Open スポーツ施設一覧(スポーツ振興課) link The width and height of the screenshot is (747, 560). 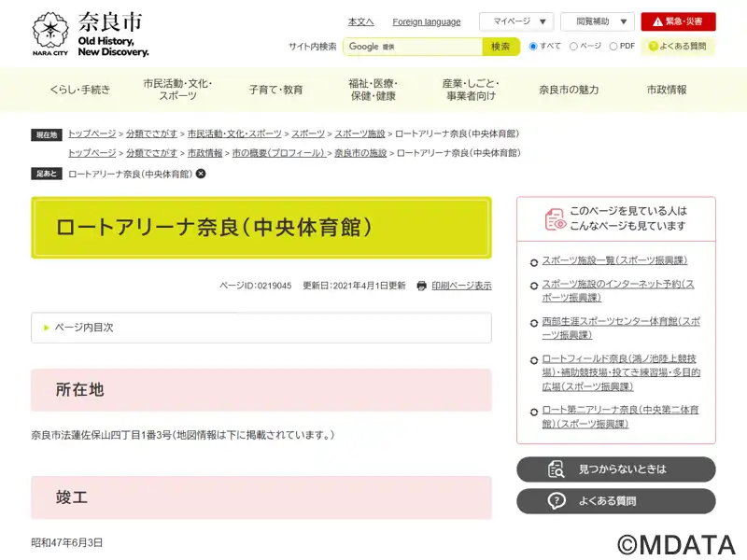pos(614,260)
